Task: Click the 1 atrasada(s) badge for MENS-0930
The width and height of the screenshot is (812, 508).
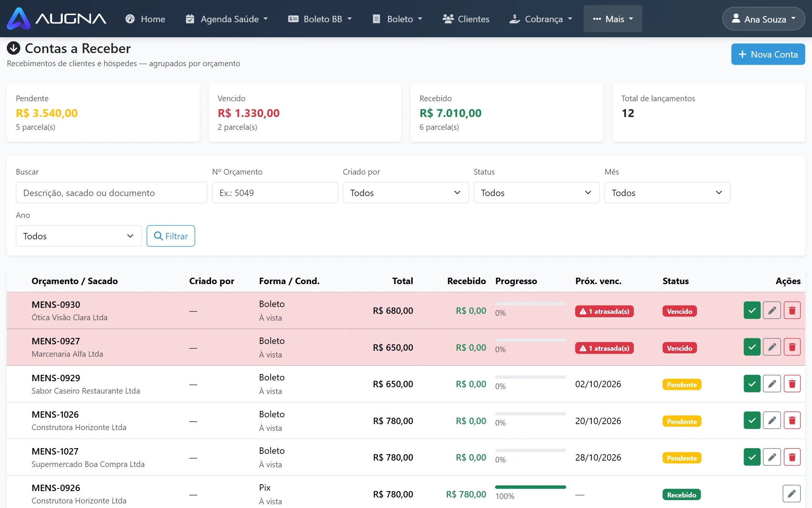Action: point(604,311)
